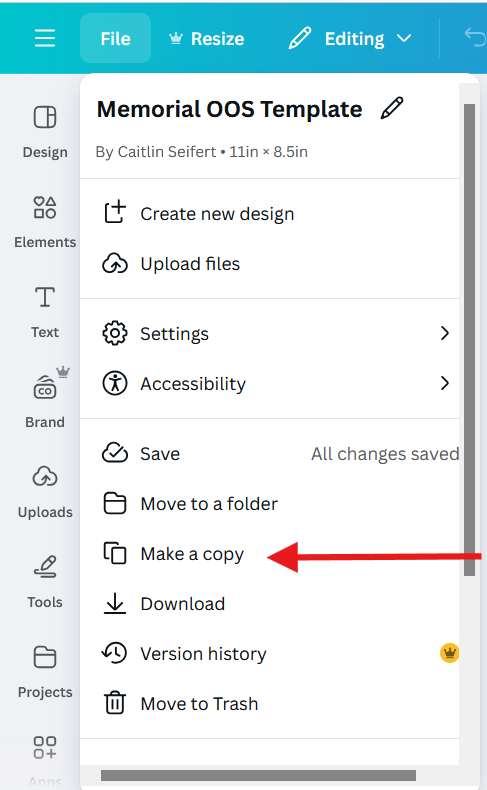Image resolution: width=487 pixels, height=790 pixels.
Task: Expand the Editing mode dropdown
Action: 351,38
